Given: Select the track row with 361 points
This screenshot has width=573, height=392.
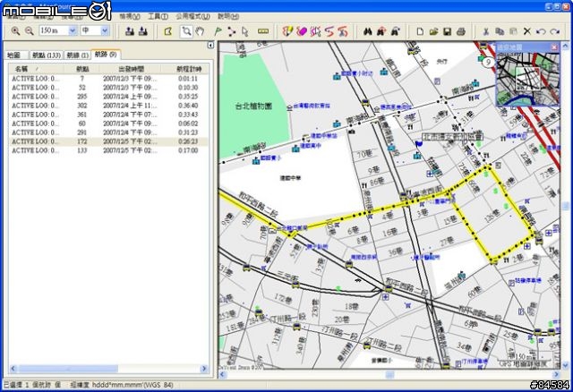Looking at the screenshot, I should 108,115.
